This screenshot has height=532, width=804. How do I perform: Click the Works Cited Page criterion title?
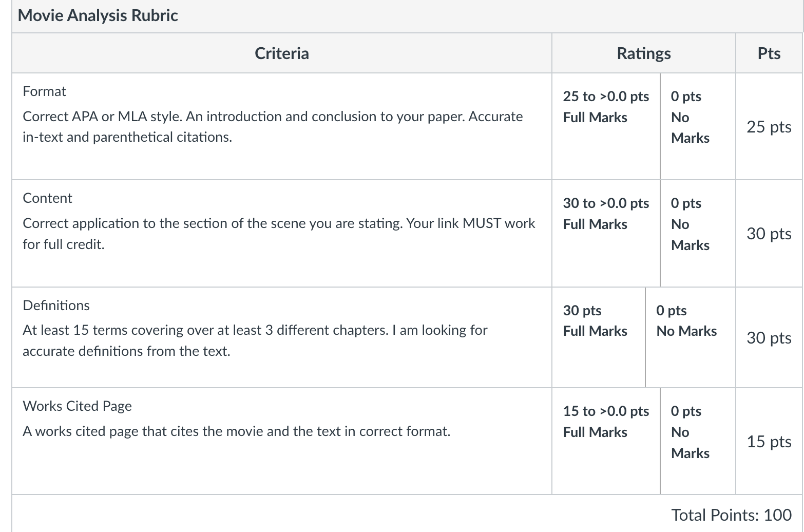77,406
